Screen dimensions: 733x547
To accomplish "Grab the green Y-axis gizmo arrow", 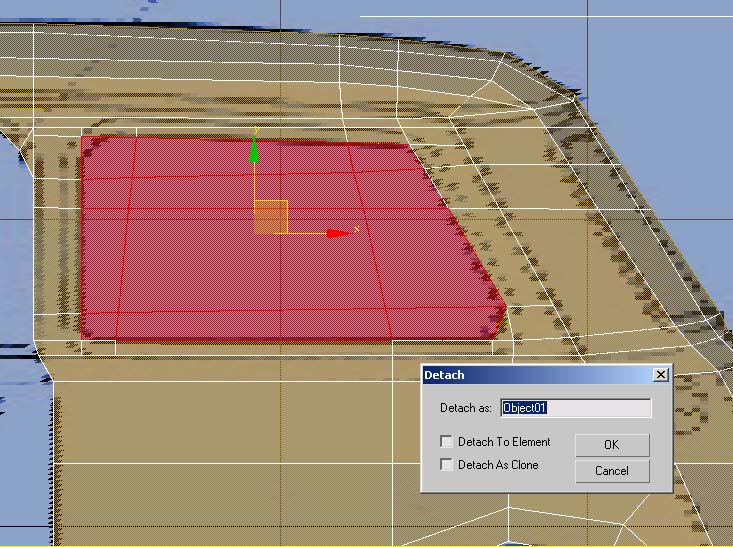I will tap(254, 151).
